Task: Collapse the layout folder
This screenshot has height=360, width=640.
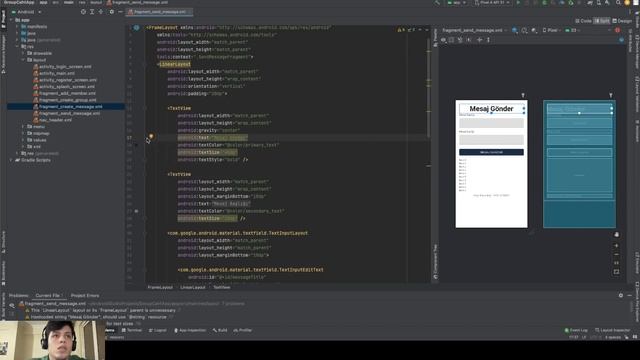Action: 23,60
